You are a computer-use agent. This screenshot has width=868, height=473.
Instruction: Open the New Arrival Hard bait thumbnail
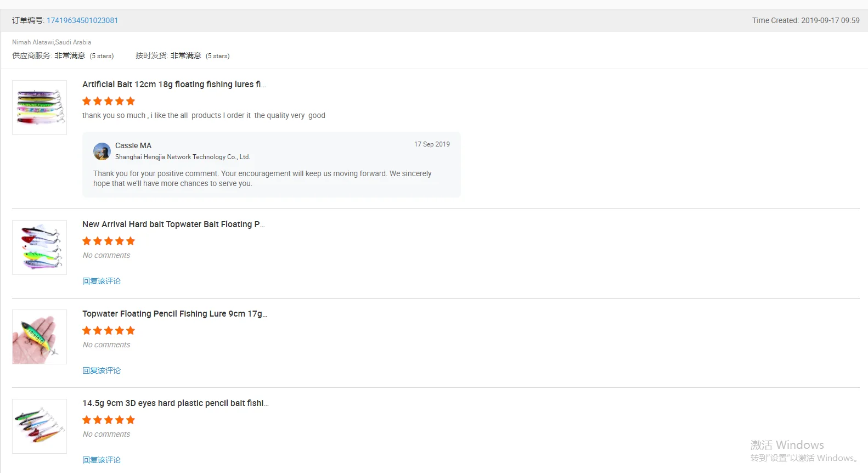pyautogui.click(x=40, y=247)
